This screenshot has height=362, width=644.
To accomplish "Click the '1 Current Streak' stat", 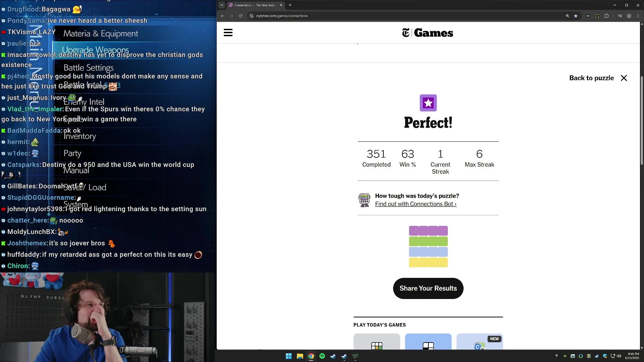I will click(440, 162).
